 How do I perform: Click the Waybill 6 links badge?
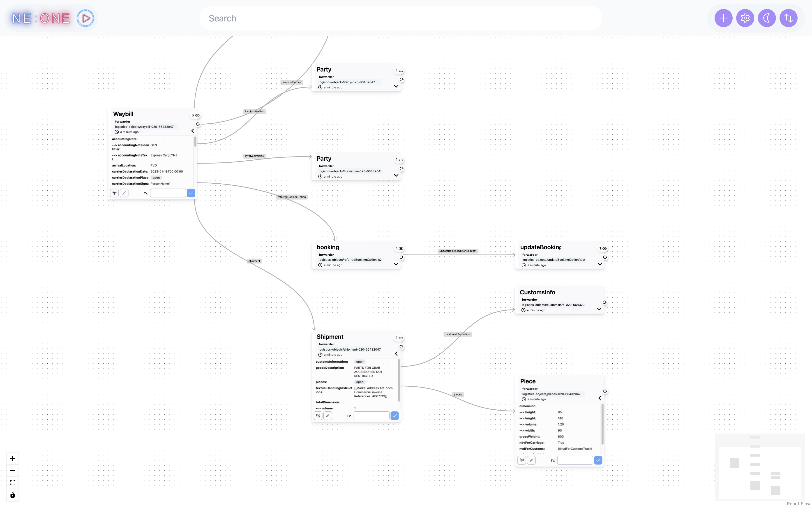(196, 115)
